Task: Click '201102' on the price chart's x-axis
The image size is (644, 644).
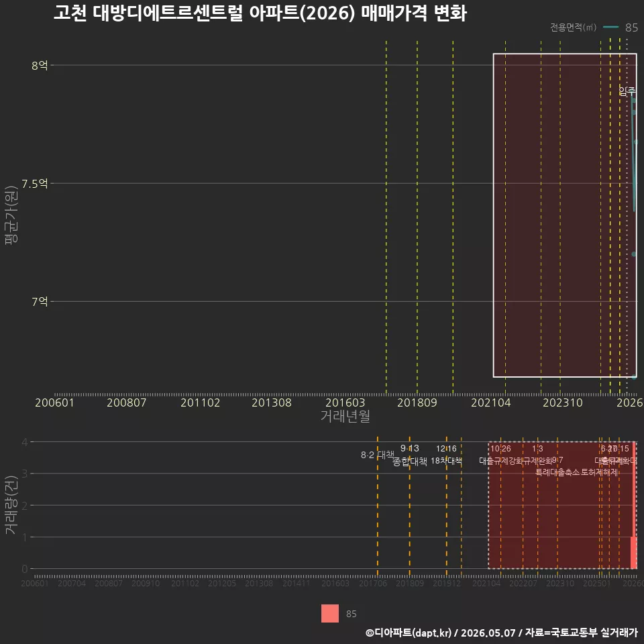Action: [201, 402]
